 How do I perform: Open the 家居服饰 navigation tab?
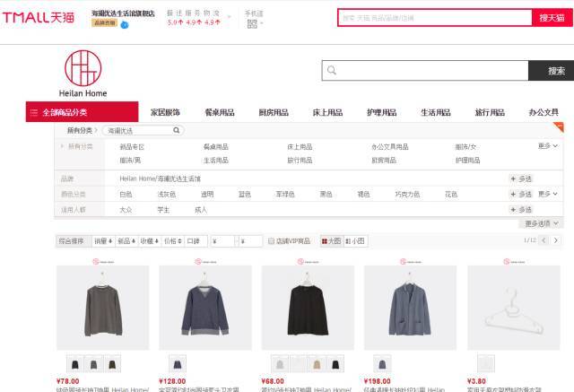tap(165, 112)
